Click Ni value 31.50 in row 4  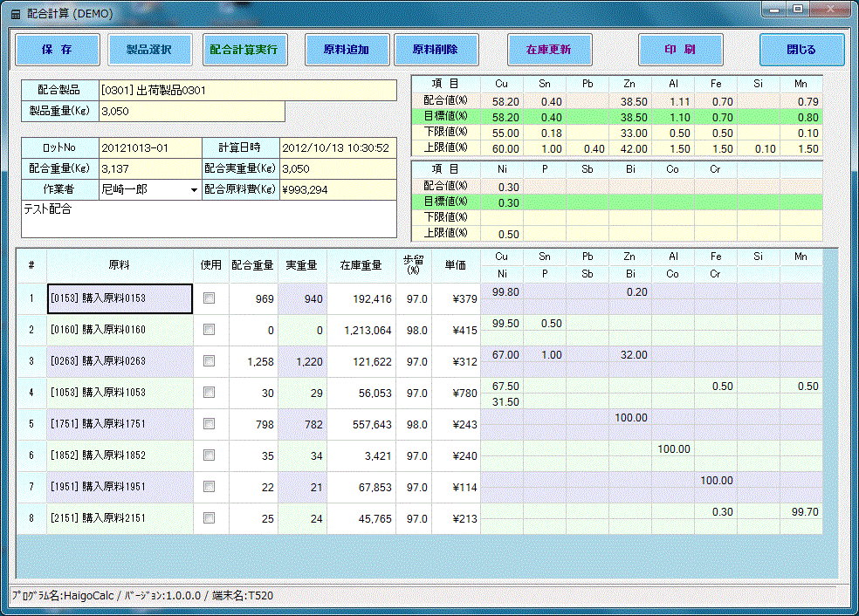click(502, 402)
